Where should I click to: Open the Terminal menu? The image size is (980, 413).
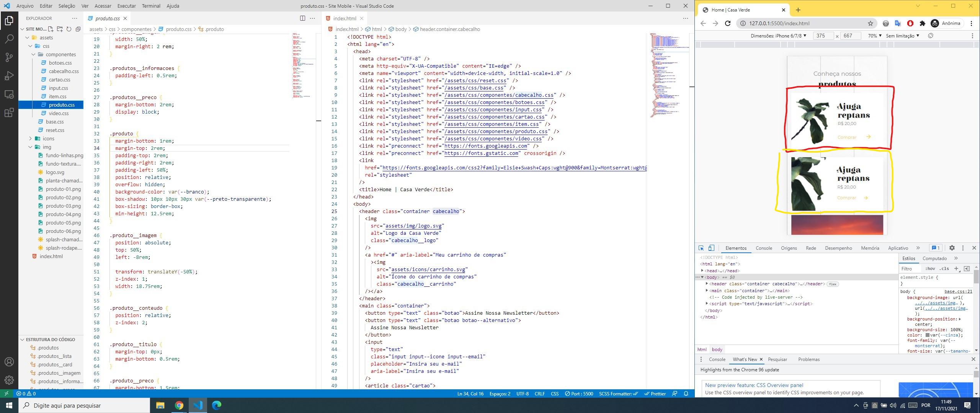coord(151,6)
